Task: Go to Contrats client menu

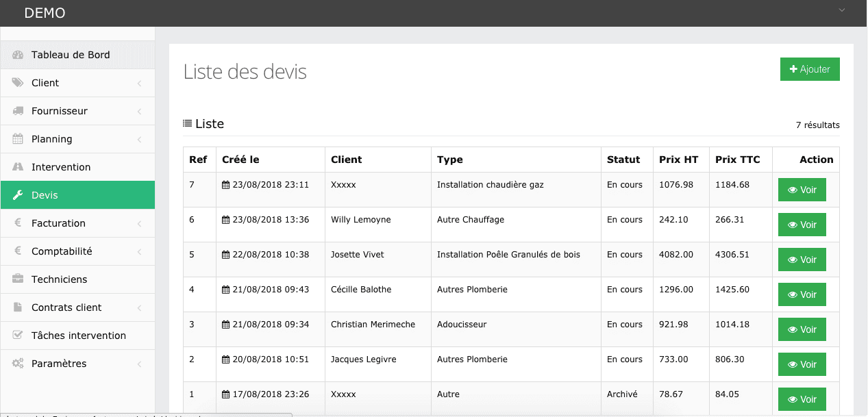Action: pyautogui.click(x=66, y=307)
